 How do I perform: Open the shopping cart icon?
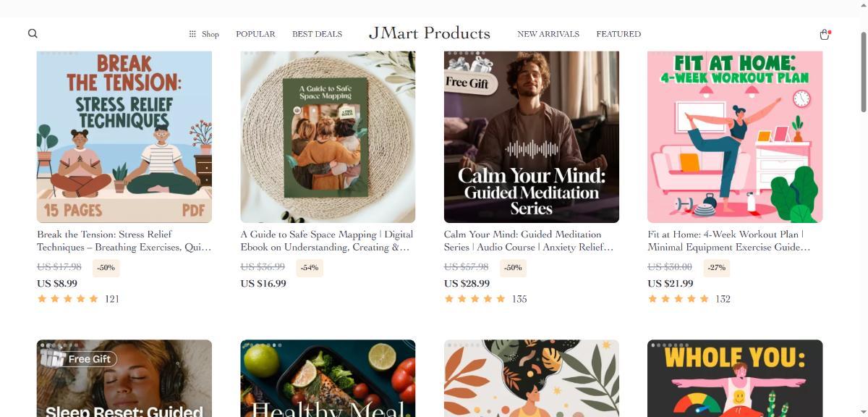824,34
